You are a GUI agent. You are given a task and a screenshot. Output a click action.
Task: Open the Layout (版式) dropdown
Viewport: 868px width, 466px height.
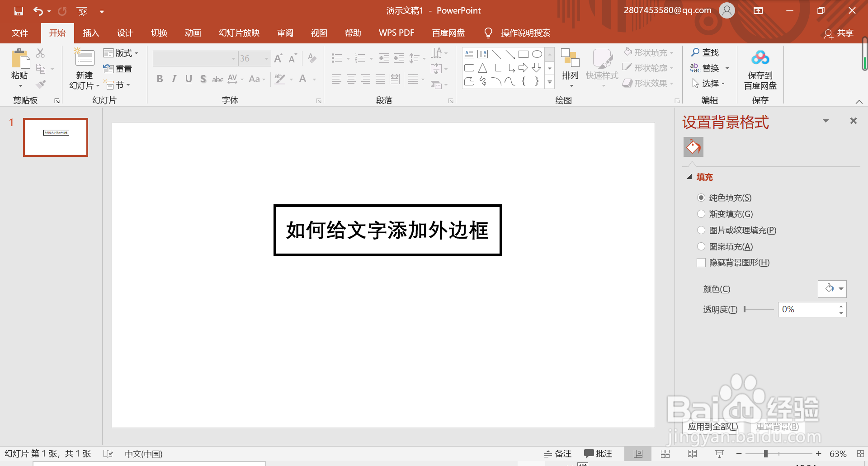(x=121, y=53)
